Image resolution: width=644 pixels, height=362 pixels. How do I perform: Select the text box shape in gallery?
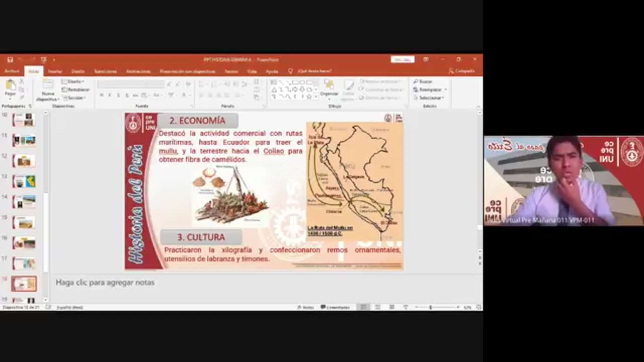274,82
